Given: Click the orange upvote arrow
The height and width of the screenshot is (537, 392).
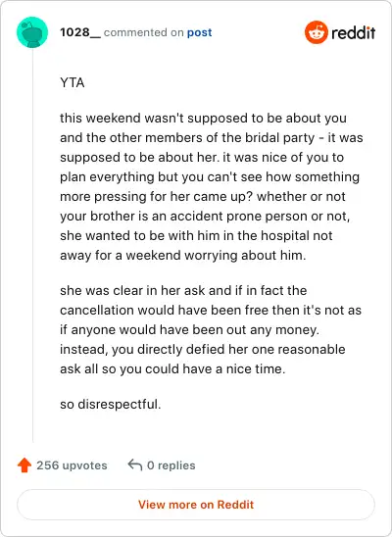Looking at the screenshot, I should click(24, 465).
